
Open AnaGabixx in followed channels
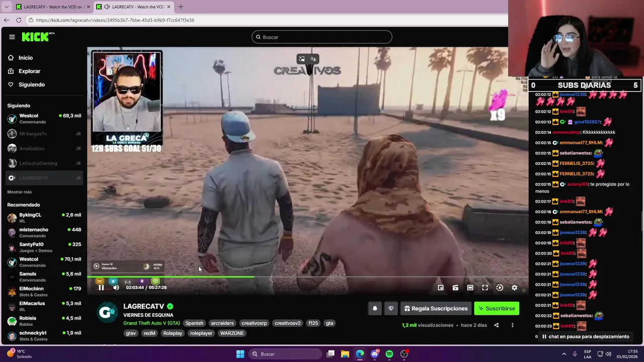tap(44, 148)
